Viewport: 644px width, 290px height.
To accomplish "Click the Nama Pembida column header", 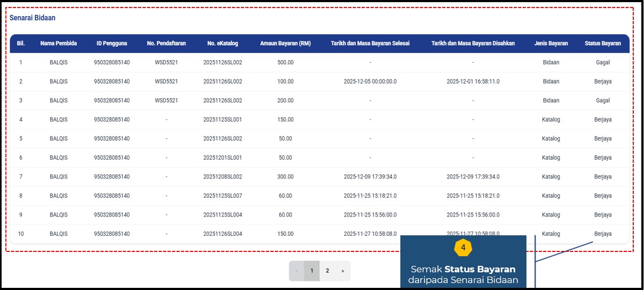I will tap(58, 43).
